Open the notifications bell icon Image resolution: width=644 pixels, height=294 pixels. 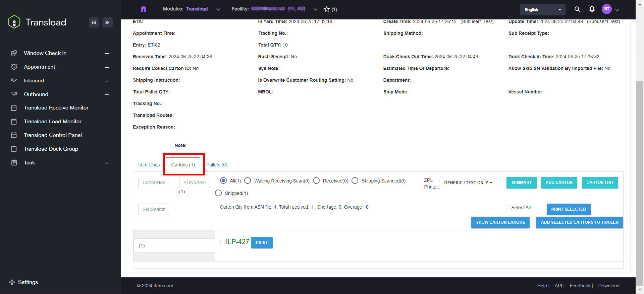pos(592,9)
